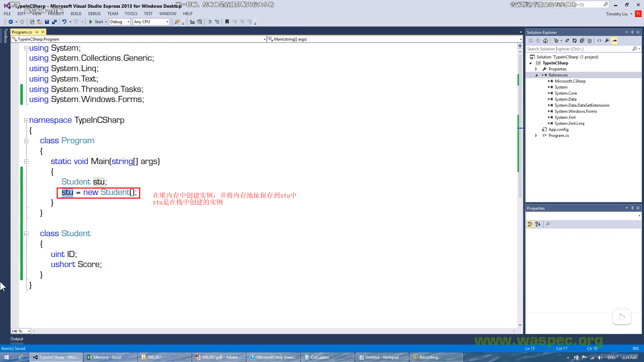
Task: Open Calculator from the taskbar
Action: 327,357
